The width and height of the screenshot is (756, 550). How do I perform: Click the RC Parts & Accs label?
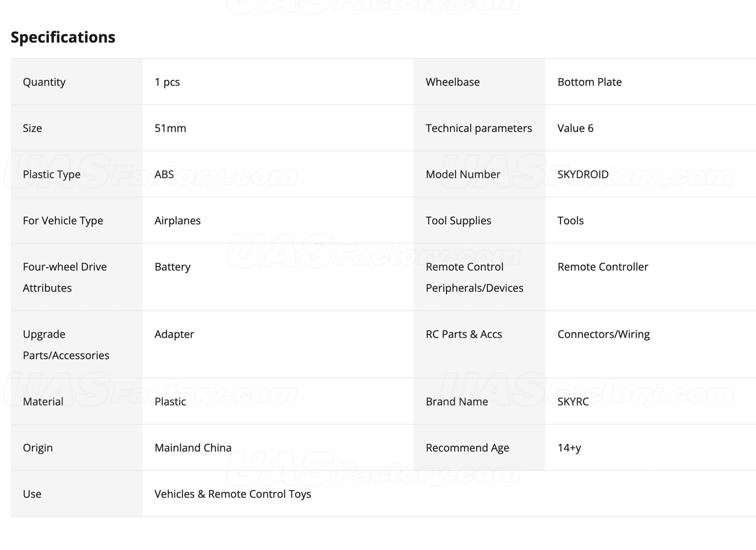click(x=464, y=334)
